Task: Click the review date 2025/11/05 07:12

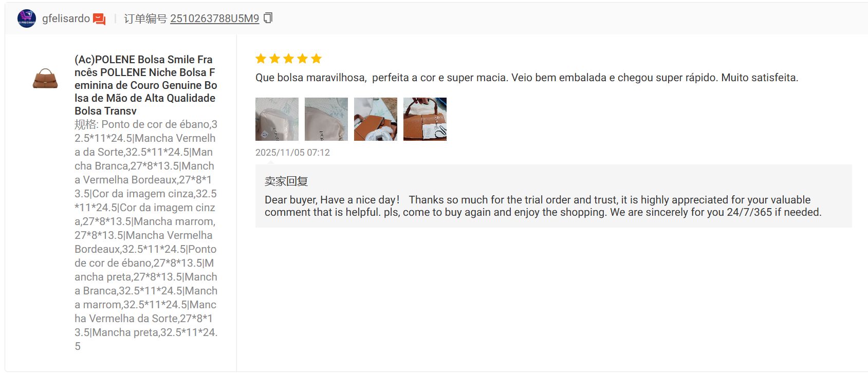Action: (x=292, y=153)
